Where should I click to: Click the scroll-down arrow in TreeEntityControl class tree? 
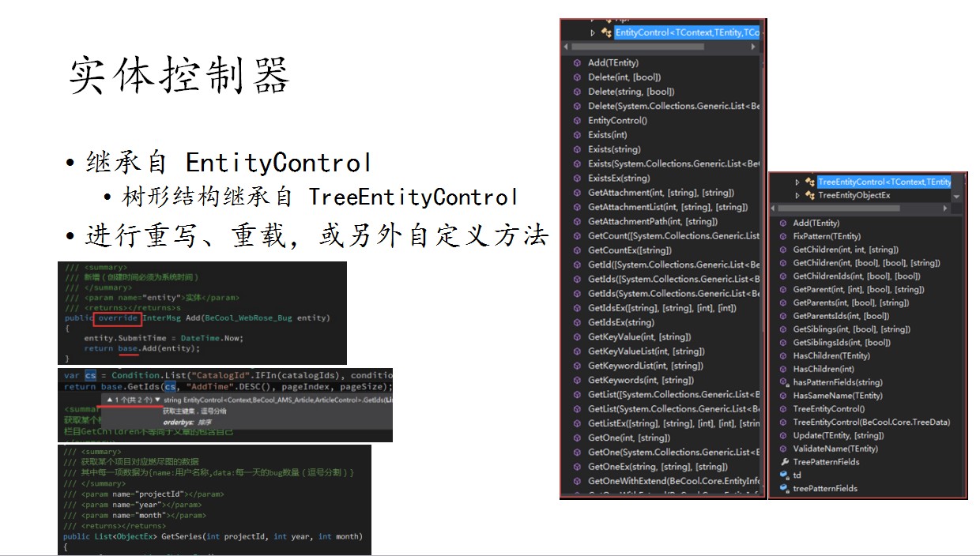pyautogui.click(x=957, y=196)
